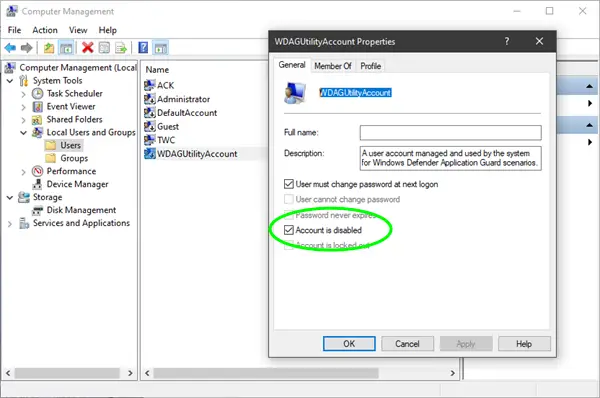This screenshot has height=398, width=600.
Task: Uncheck the Account is disabled checkbox
Action: click(x=289, y=230)
